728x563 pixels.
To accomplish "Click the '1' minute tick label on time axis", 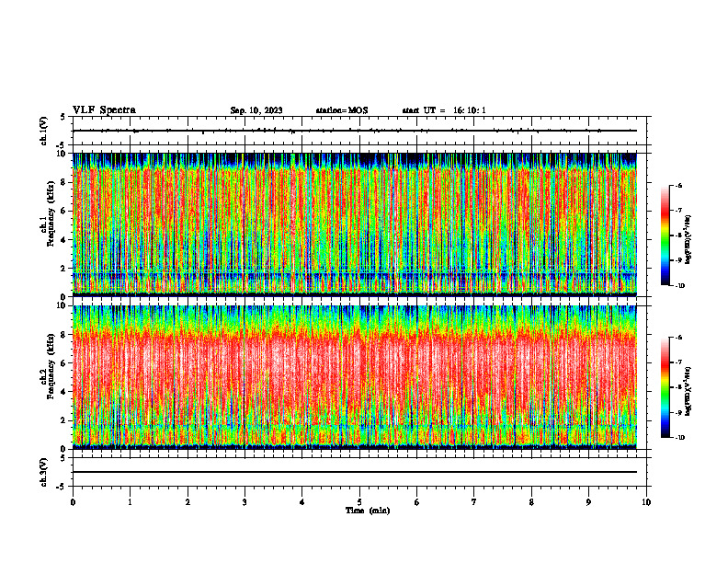I will point(130,502).
